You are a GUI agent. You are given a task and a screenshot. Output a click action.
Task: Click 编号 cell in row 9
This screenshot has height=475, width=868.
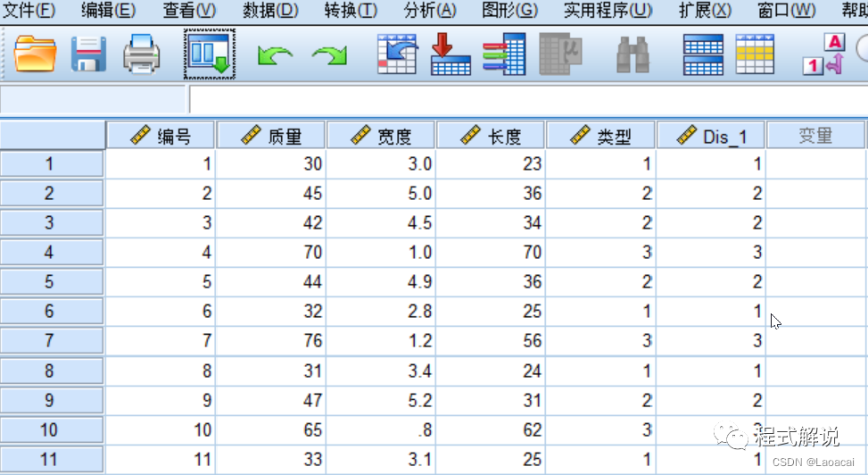point(161,400)
